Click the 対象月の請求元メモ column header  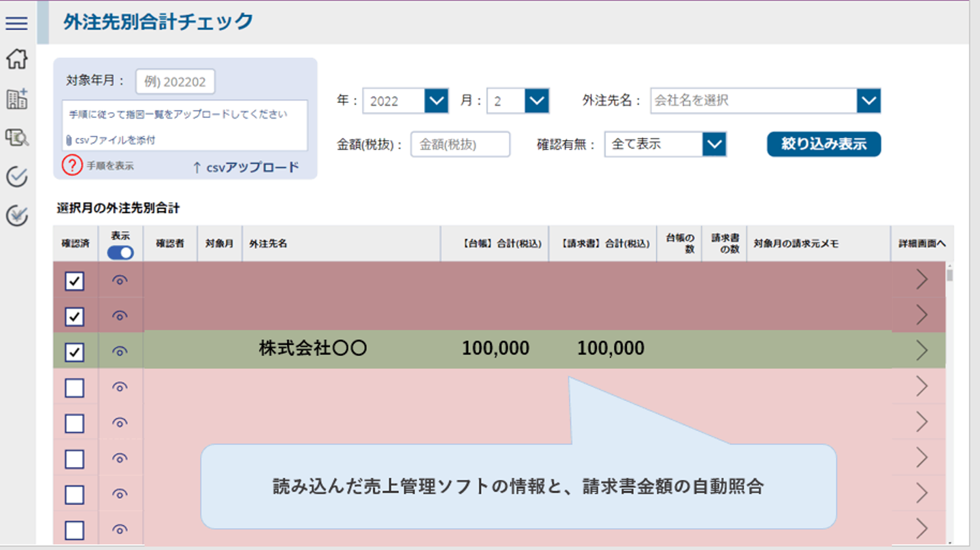coord(819,244)
